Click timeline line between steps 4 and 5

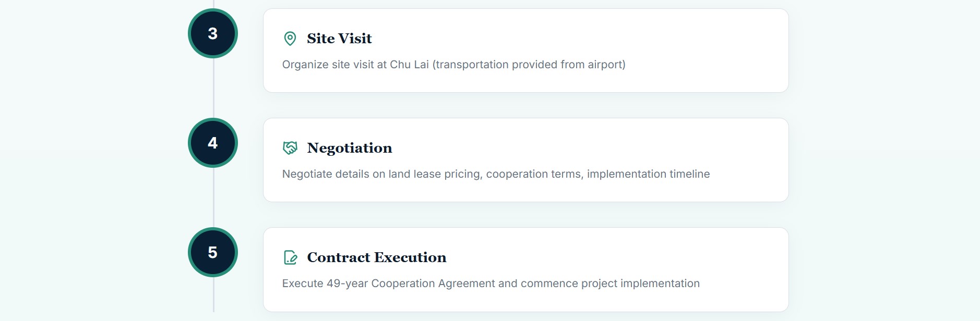click(213, 198)
